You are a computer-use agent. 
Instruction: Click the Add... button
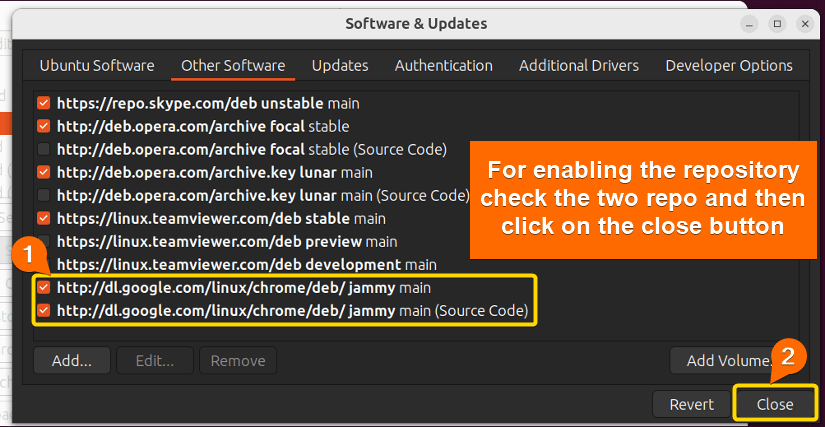72,361
